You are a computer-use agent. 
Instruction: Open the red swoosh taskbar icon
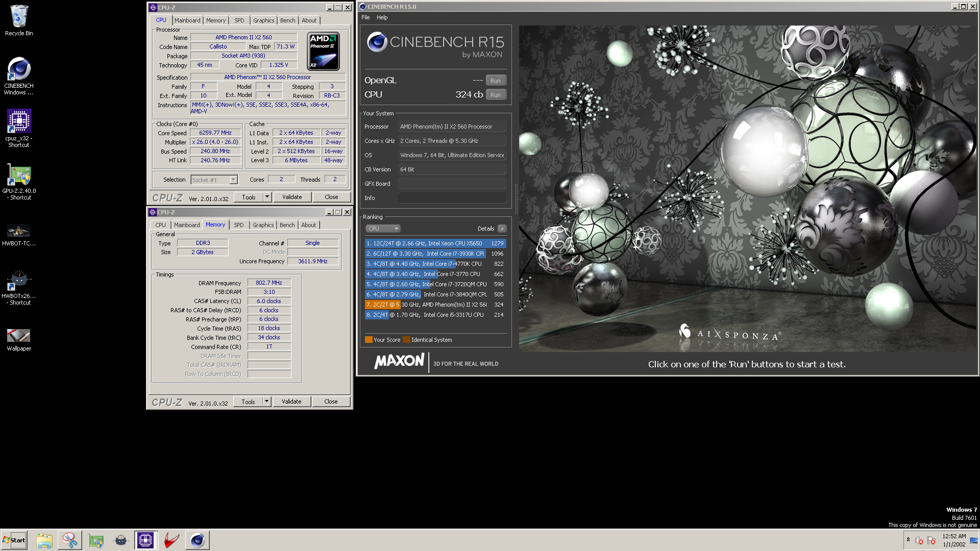[171, 540]
